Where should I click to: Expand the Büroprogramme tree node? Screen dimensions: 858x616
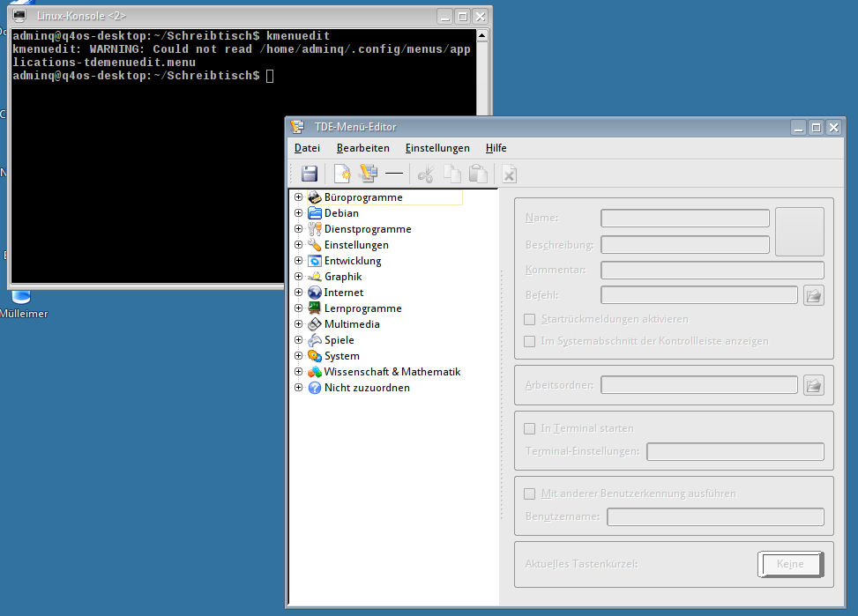(x=298, y=197)
